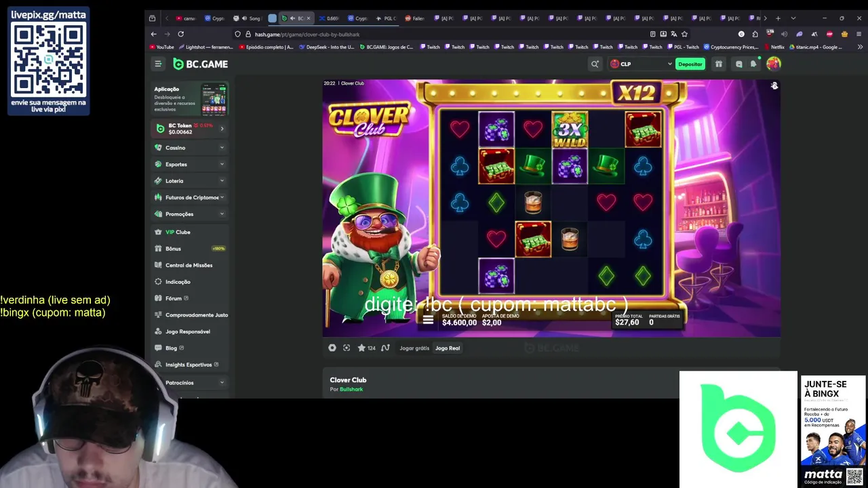This screenshot has width=868, height=488.
Task: Open the BC Token price arrow
Action: click(222, 128)
